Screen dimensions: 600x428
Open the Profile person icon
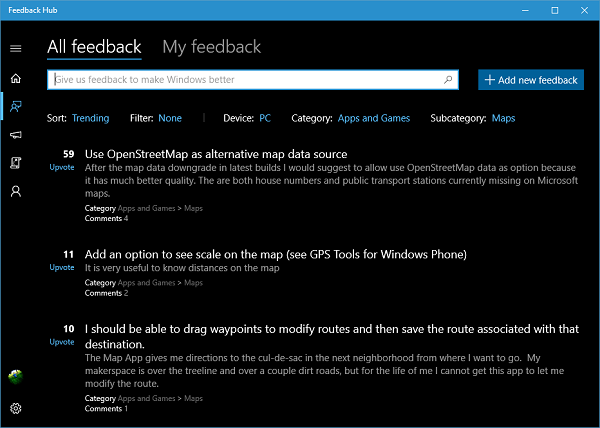[x=16, y=191]
